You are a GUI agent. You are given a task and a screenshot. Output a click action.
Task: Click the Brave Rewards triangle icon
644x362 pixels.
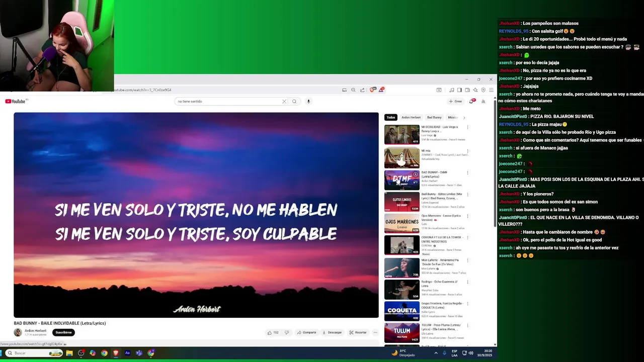pyautogui.click(x=381, y=90)
